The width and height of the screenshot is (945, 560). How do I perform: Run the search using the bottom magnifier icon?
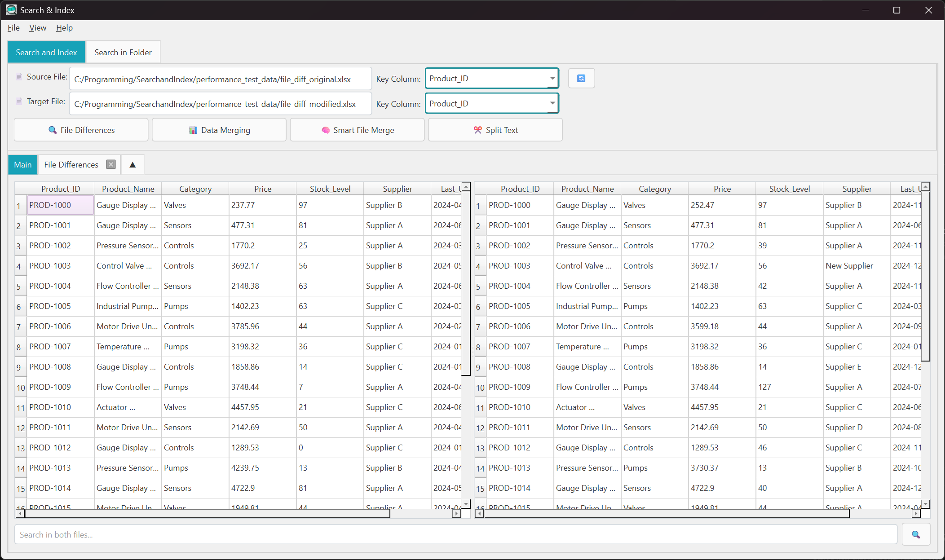[915, 534]
